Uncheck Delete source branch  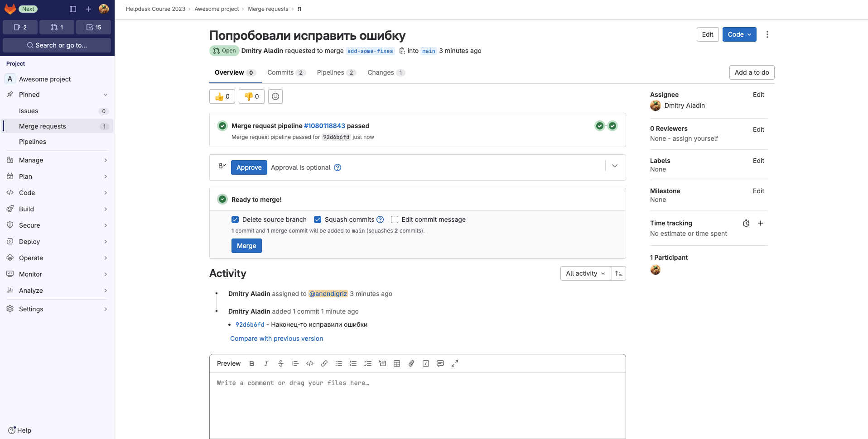click(235, 219)
